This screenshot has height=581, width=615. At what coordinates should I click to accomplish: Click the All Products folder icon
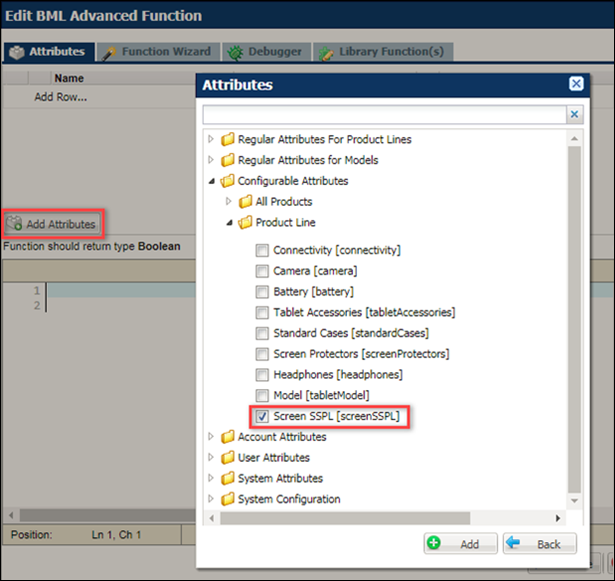tap(245, 202)
